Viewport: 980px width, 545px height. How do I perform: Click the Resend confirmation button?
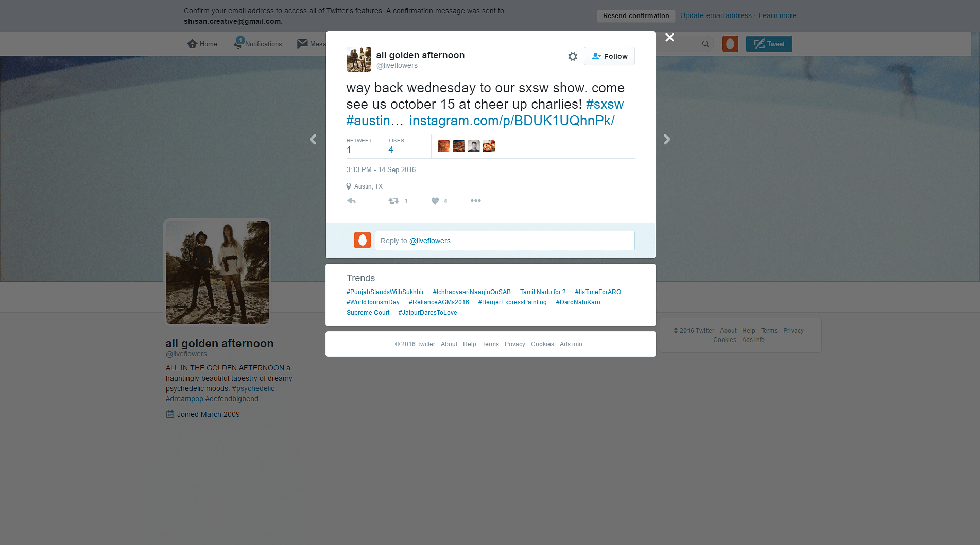(635, 15)
